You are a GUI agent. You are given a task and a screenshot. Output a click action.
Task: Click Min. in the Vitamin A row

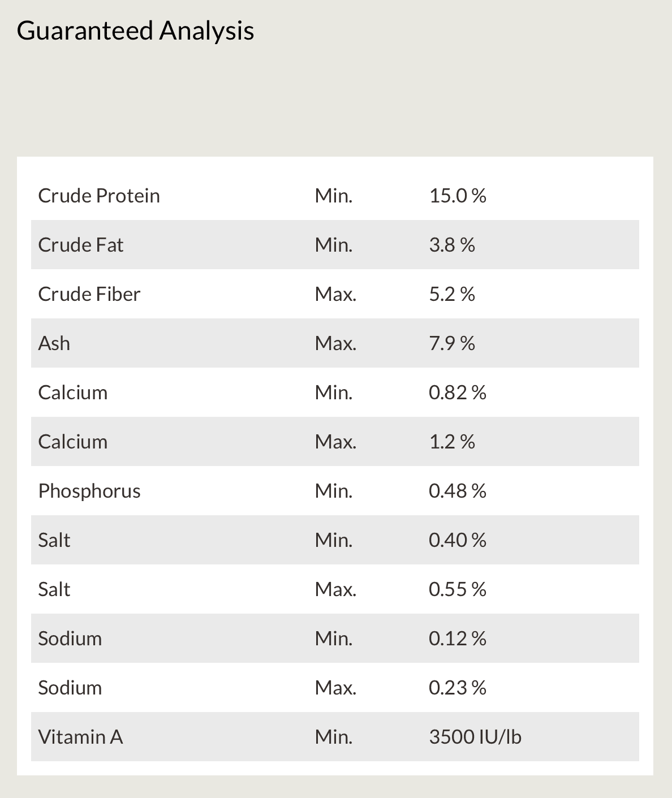pyautogui.click(x=334, y=737)
